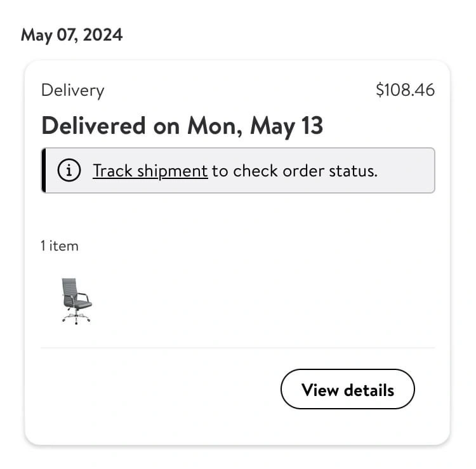Open the Track shipment link
Screen dimensions: 476x469
click(150, 171)
